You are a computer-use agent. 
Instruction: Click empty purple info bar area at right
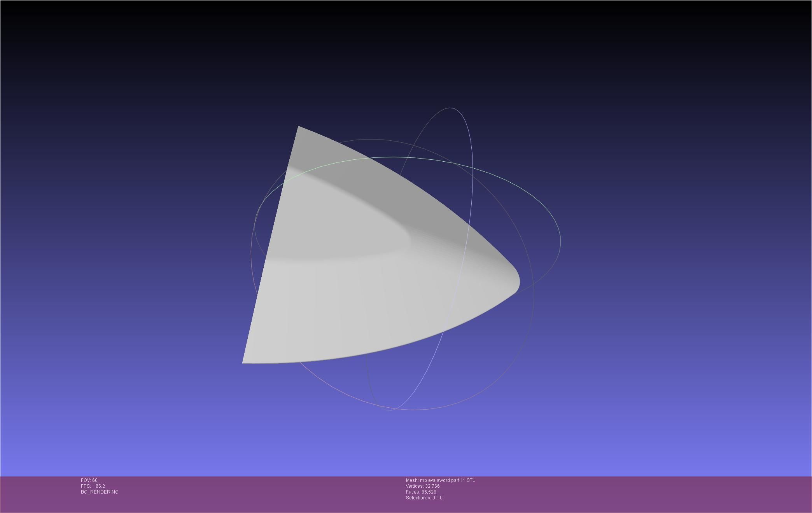coord(661,494)
